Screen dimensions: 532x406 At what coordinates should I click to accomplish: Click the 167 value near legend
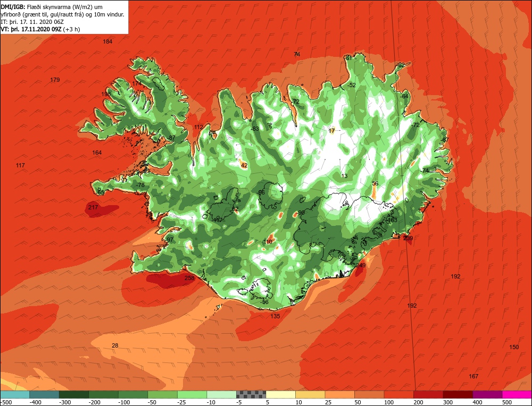tap(473, 376)
